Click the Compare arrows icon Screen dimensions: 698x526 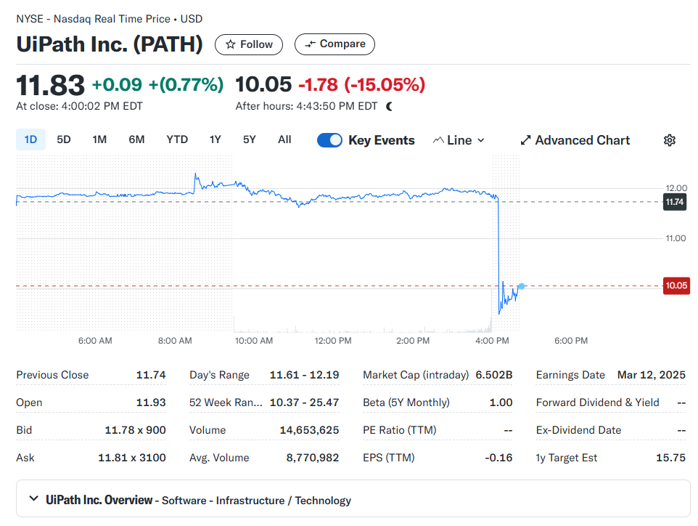click(311, 44)
